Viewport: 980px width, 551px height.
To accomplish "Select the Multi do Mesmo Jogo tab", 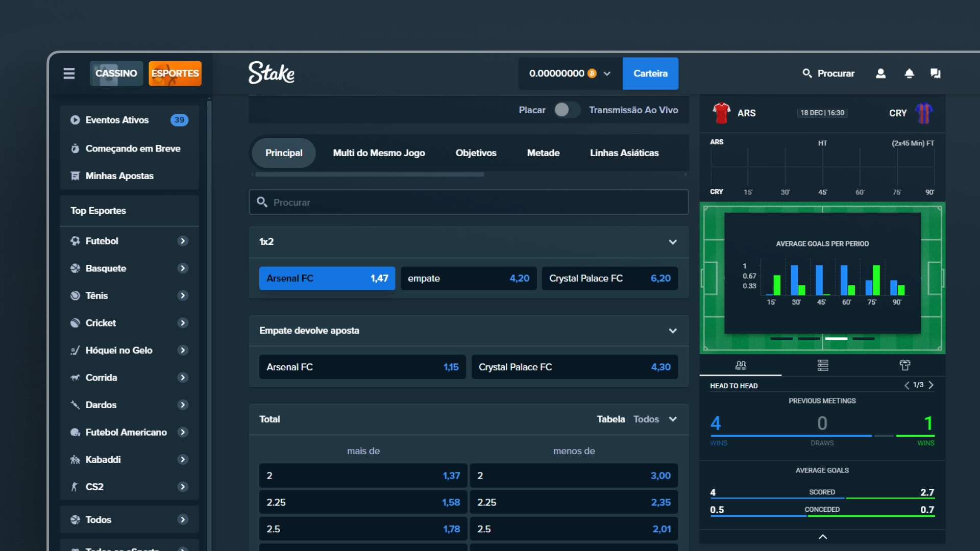I will click(379, 153).
